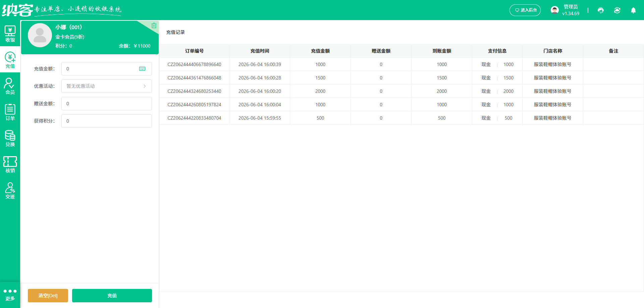The width and height of the screenshot is (644, 308).
Task: Show 更多 more options in sidebar
Action: coord(10,295)
